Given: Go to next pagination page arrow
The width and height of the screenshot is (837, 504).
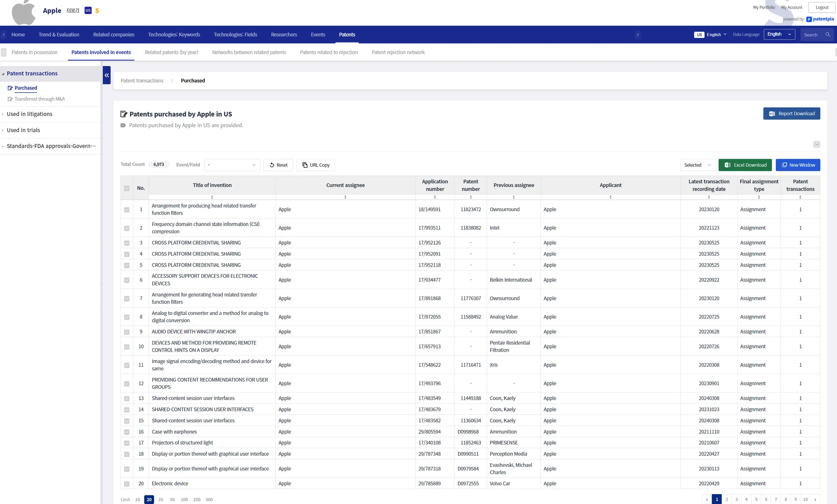Looking at the screenshot, I should 815,500.
